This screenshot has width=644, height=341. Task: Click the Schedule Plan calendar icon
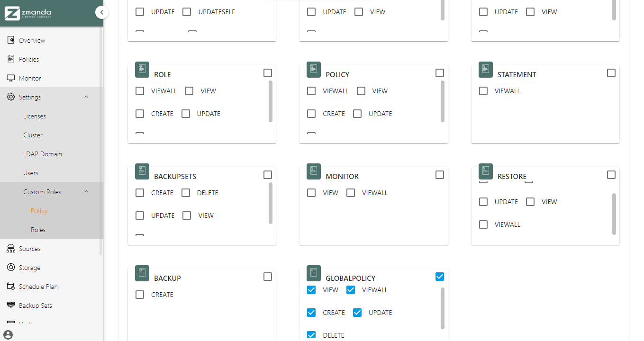point(11,287)
